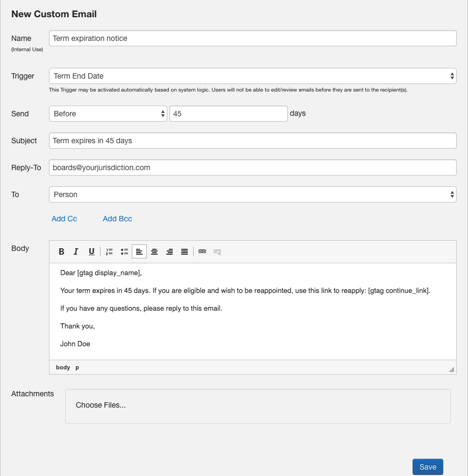This screenshot has height=476, width=468.
Task: Select left text alignment
Action: click(139, 251)
